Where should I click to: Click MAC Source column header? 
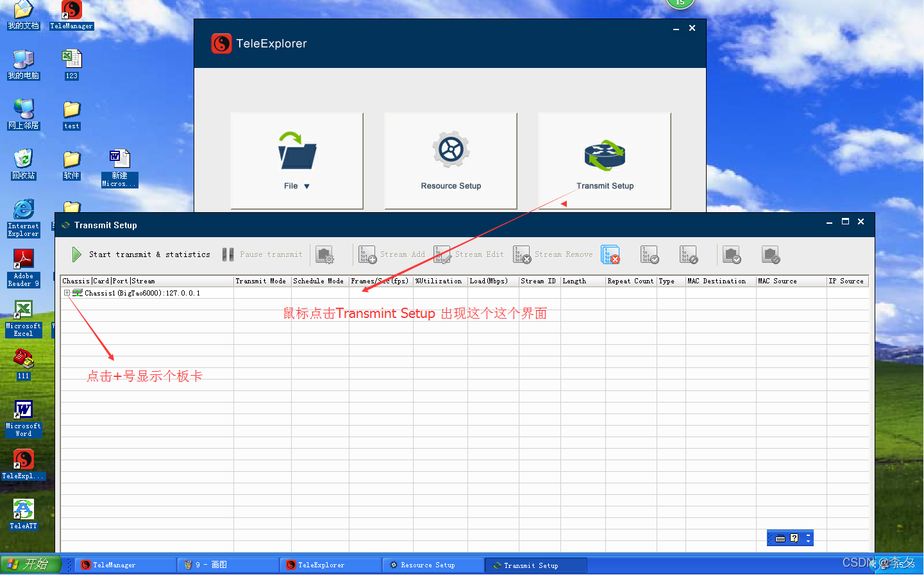(x=791, y=281)
